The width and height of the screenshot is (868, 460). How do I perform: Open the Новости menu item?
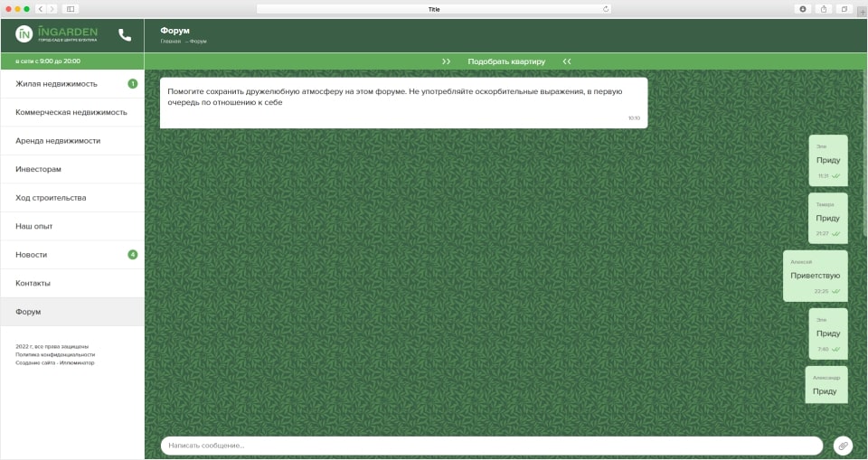32,255
